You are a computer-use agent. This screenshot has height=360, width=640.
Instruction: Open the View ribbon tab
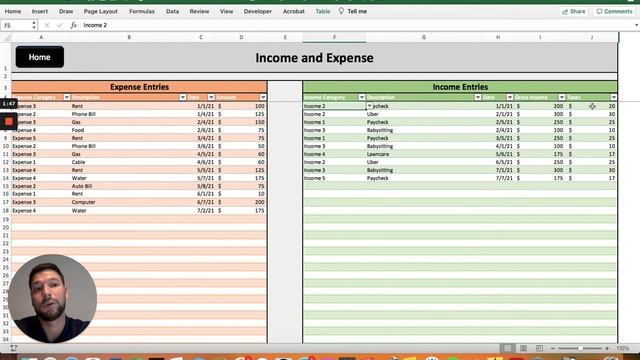227,11
